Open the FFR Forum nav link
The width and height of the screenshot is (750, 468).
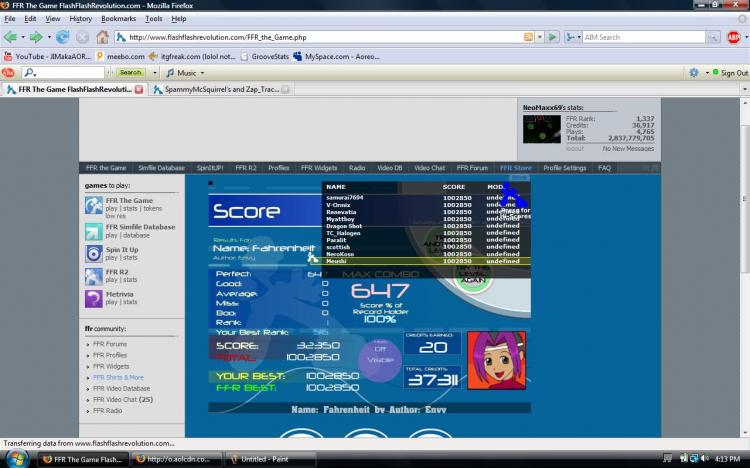[x=472, y=168]
